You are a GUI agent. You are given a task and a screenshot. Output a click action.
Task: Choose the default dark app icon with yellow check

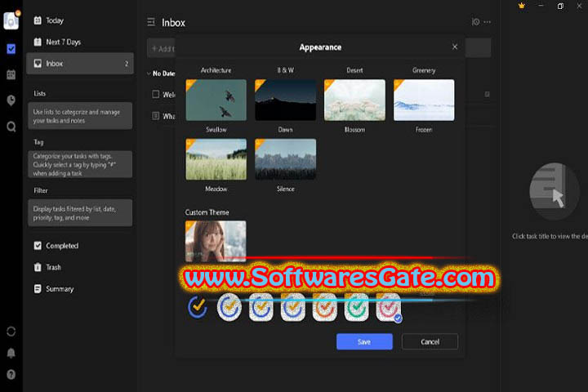coord(198,307)
